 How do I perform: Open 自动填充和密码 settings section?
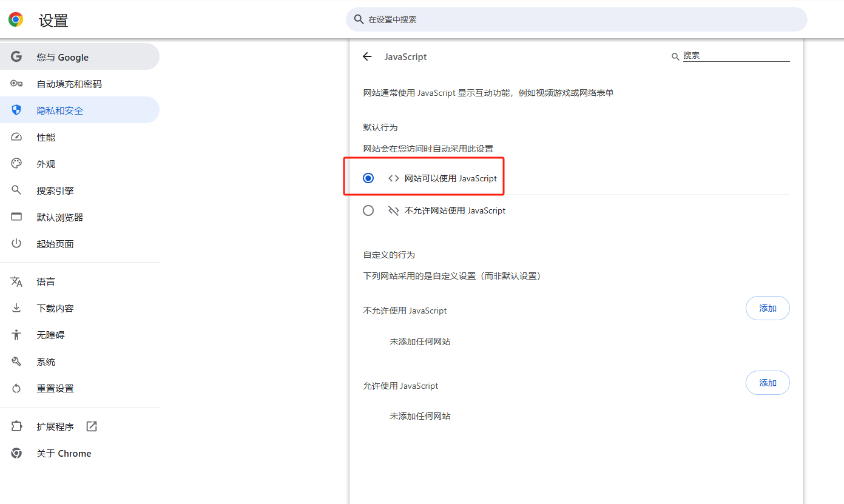pos(79,84)
